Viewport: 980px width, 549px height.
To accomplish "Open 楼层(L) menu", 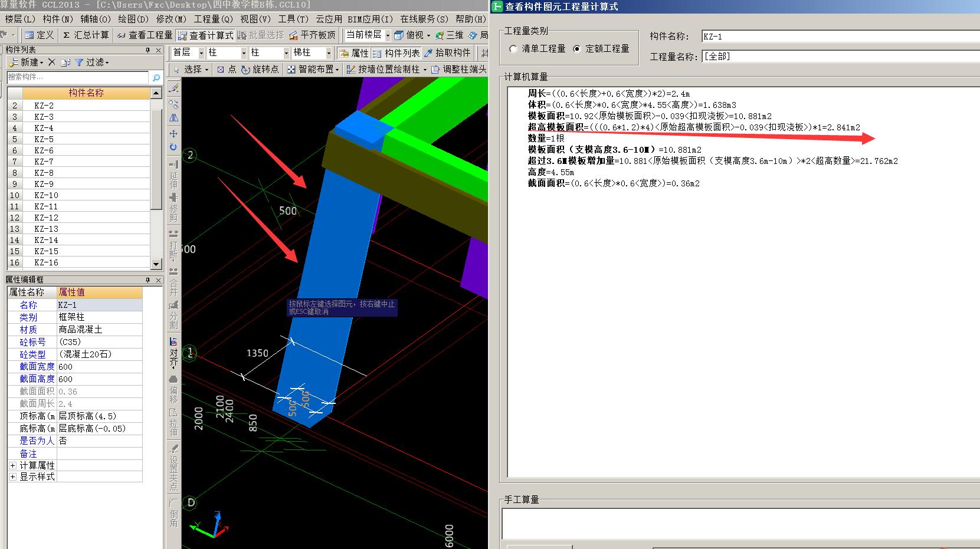I will (x=21, y=19).
